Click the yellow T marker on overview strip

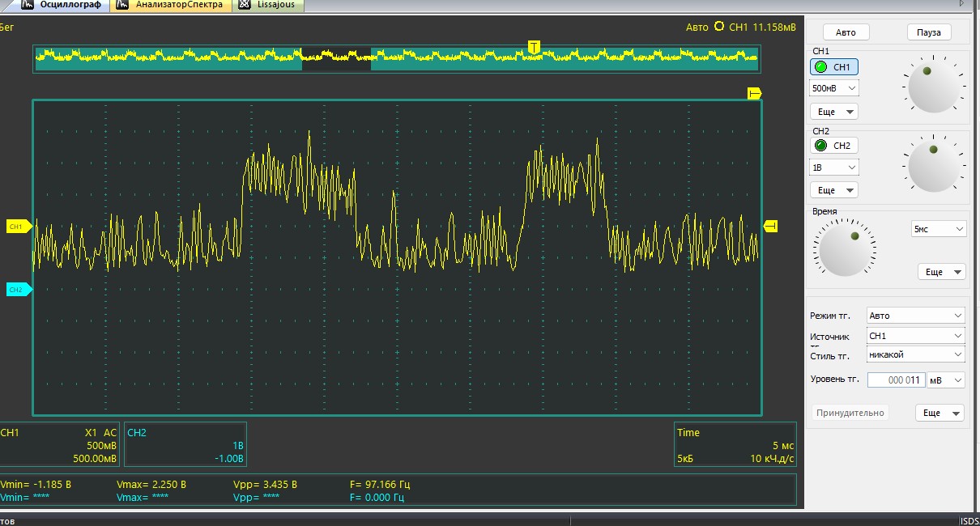coord(534,47)
